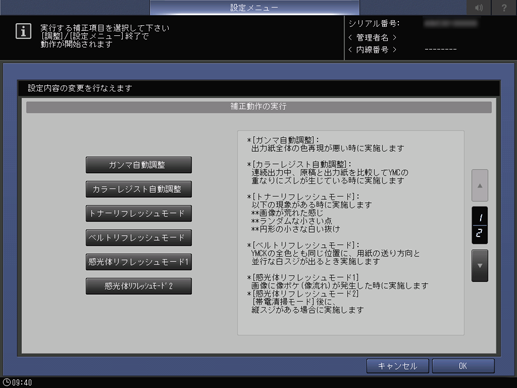
Task: Click the information icon beside the message
Action: (x=23, y=32)
